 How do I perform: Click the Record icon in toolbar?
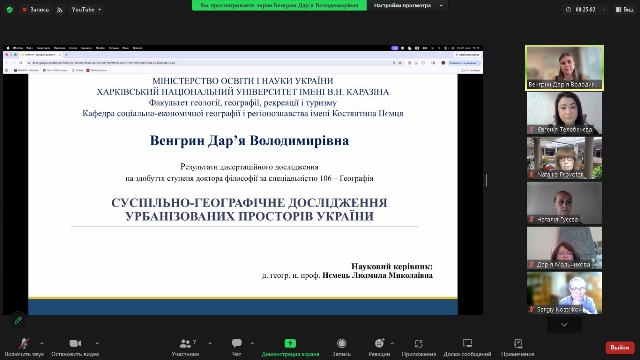click(x=342, y=343)
